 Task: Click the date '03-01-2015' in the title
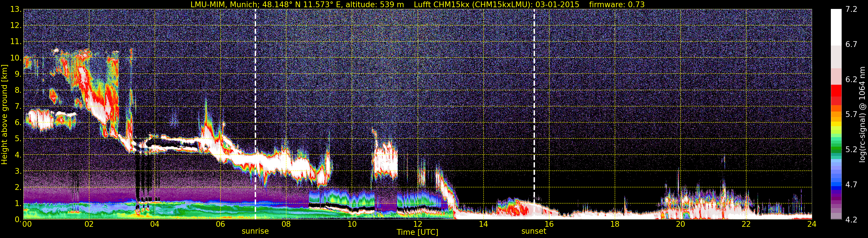click(557, 4)
